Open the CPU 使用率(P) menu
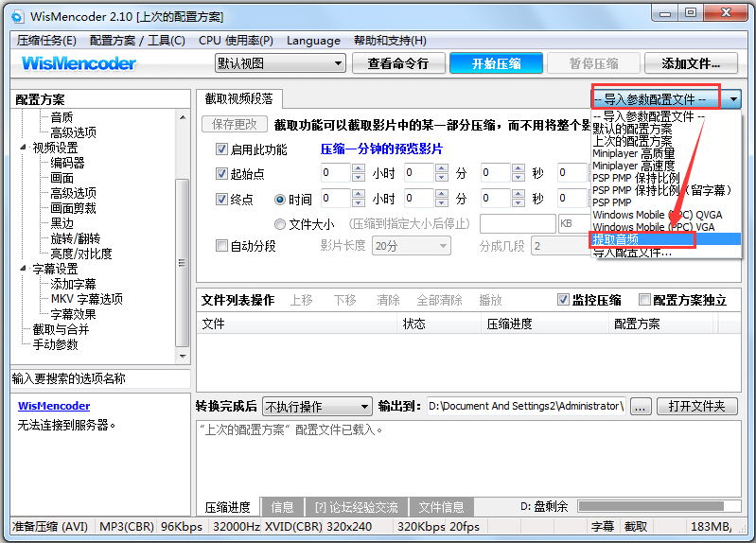This screenshot has height=543, width=756. [236, 41]
